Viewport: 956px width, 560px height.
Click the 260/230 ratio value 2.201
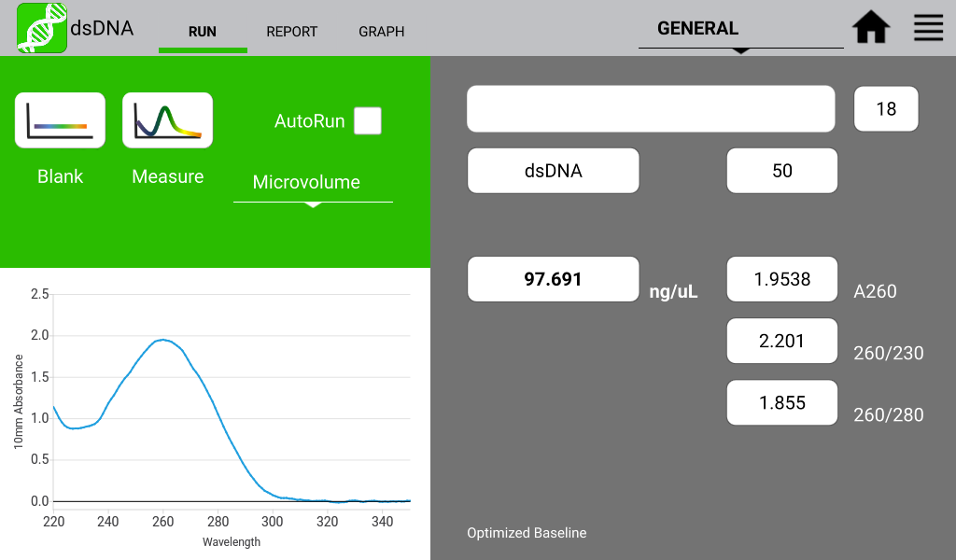coord(781,341)
